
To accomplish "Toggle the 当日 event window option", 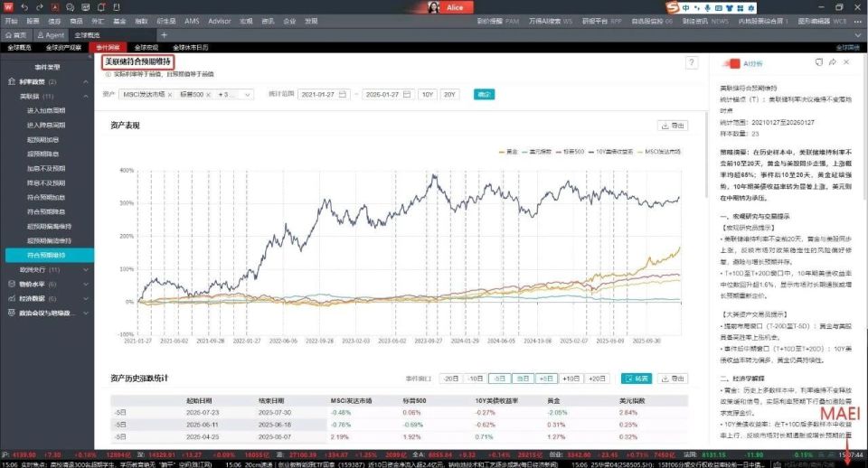I will coord(523,379).
